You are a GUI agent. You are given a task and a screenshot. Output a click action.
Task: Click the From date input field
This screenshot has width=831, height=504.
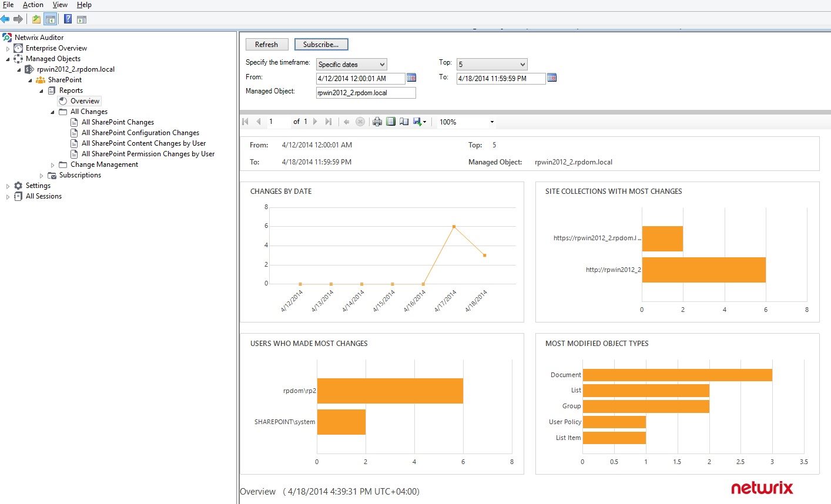(360, 78)
